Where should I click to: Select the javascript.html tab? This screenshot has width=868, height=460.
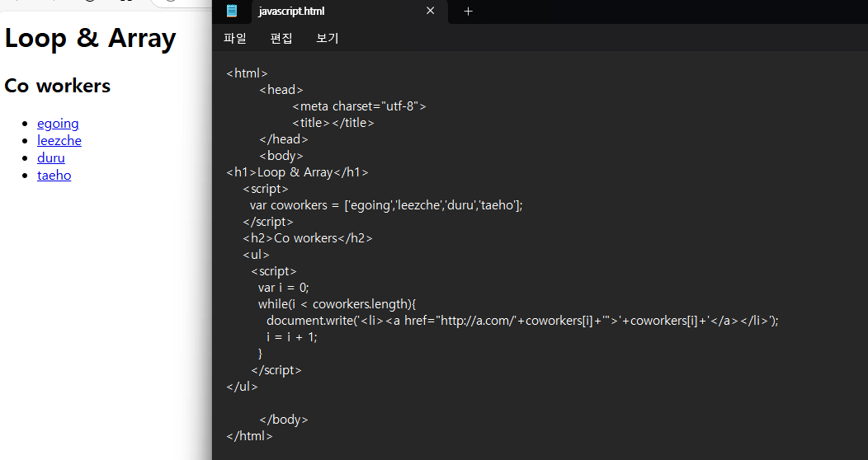349,11
